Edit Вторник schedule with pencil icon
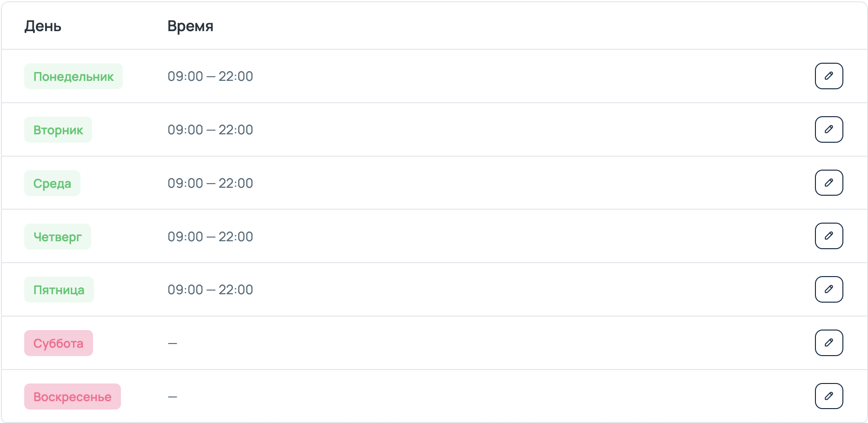This screenshot has width=868, height=423. click(x=829, y=129)
